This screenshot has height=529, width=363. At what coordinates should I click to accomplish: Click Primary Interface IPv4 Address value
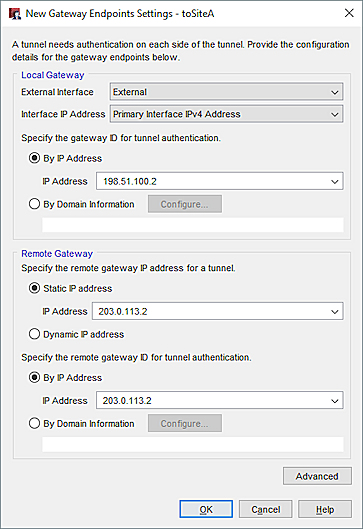tap(176, 114)
